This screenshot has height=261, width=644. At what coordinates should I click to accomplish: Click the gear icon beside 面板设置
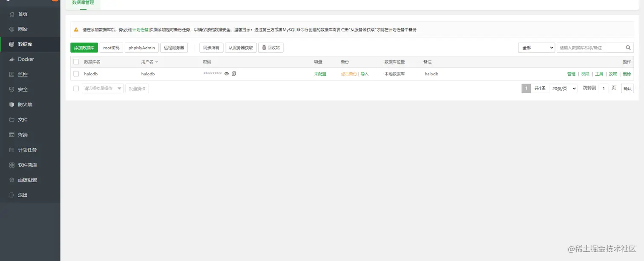(x=12, y=180)
